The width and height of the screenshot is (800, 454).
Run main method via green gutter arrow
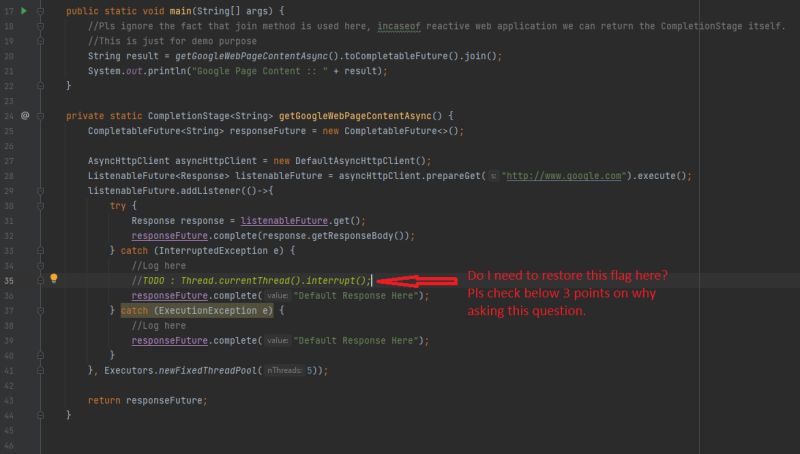coord(24,11)
